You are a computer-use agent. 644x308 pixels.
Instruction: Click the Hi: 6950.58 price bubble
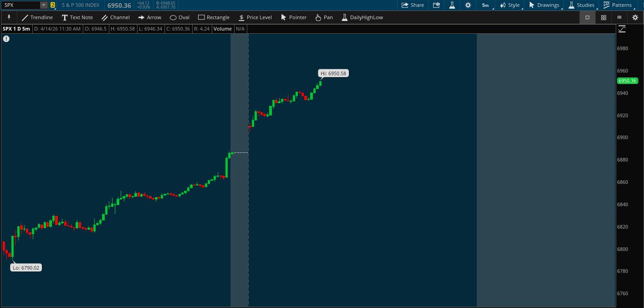[x=334, y=73]
